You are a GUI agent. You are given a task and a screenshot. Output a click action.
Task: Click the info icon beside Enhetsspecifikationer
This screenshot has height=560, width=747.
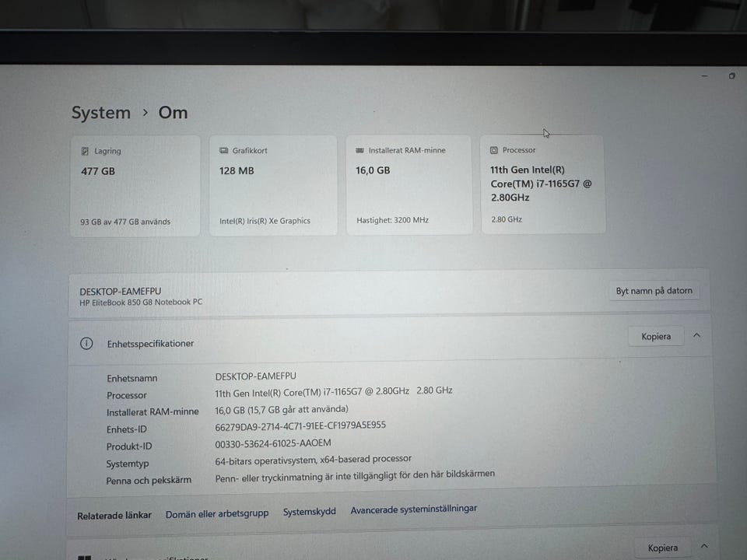tap(86, 343)
